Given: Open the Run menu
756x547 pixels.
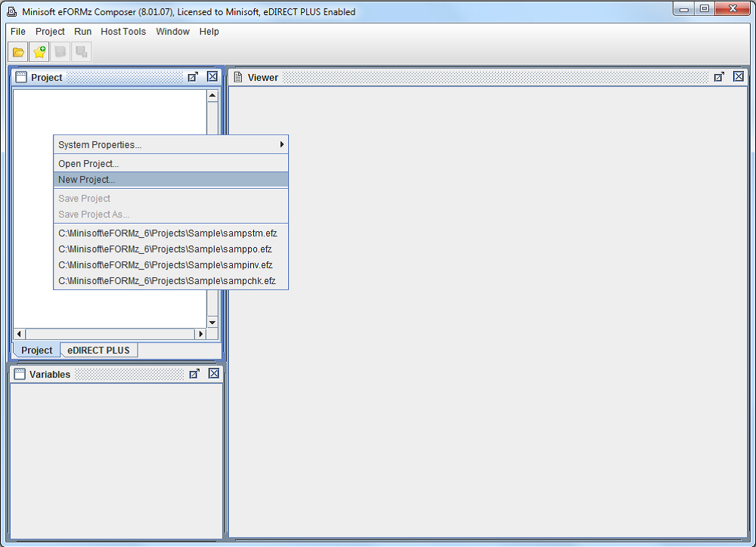Looking at the screenshot, I should click(x=82, y=32).
